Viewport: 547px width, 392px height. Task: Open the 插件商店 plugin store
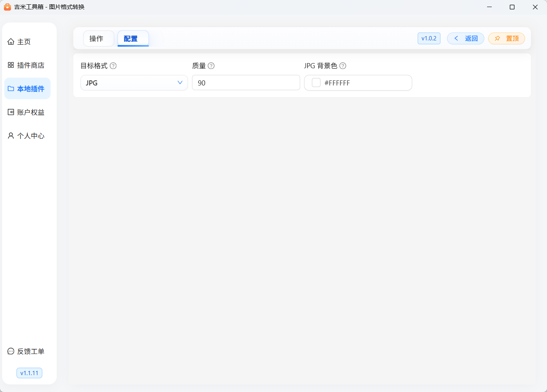(27, 65)
